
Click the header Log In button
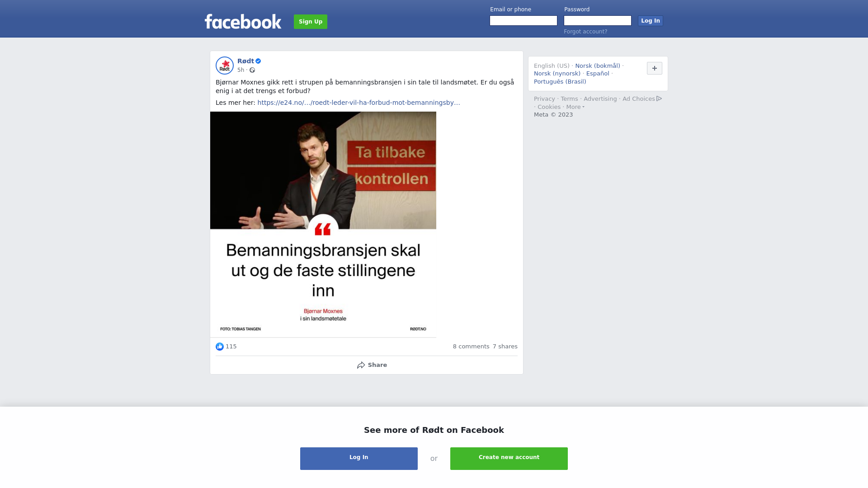click(651, 21)
